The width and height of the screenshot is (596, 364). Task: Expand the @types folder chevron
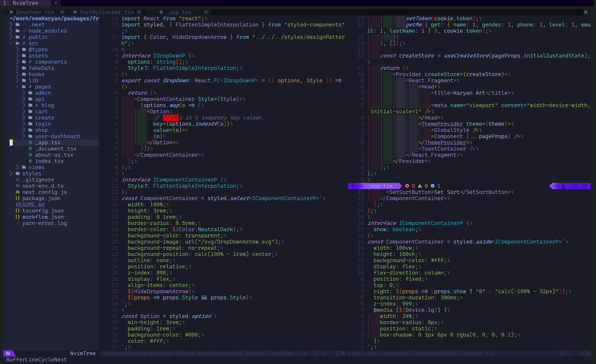pyautogui.click(x=17, y=49)
